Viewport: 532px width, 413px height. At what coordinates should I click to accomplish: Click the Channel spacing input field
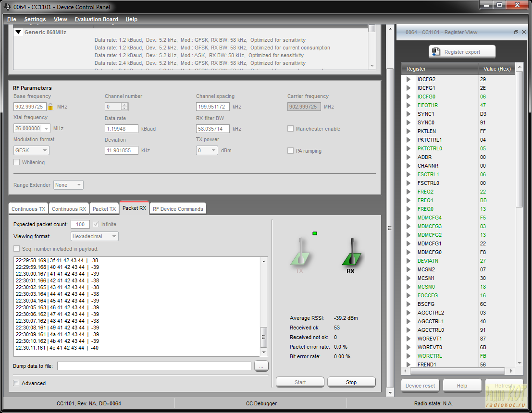point(213,107)
